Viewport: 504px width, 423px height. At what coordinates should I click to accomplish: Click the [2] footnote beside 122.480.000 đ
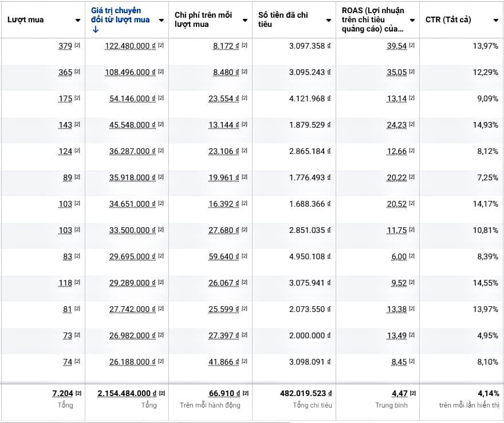pyautogui.click(x=161, y=45)
